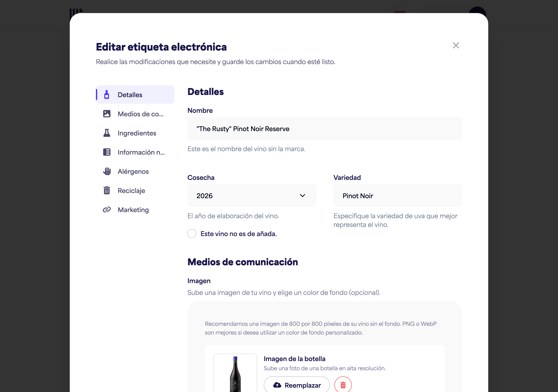This screenshot has height=392, width=558.
Task: Click 'Este es el nombre del vino sin la marca.'
Action: (246, 149)
